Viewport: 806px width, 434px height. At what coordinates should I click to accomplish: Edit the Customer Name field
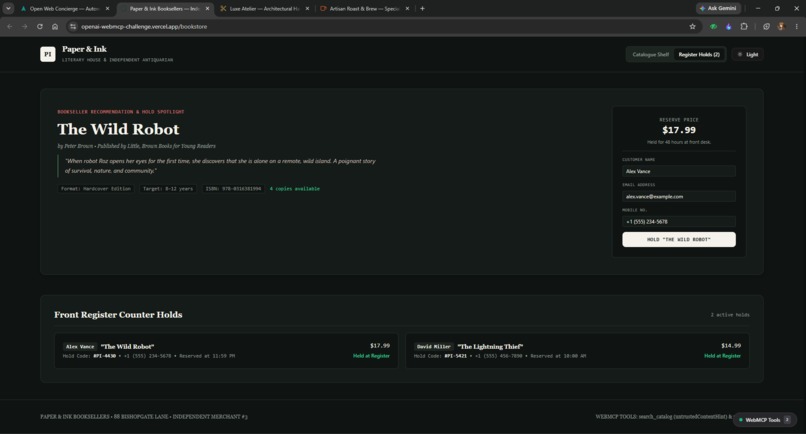click(679, 171)
